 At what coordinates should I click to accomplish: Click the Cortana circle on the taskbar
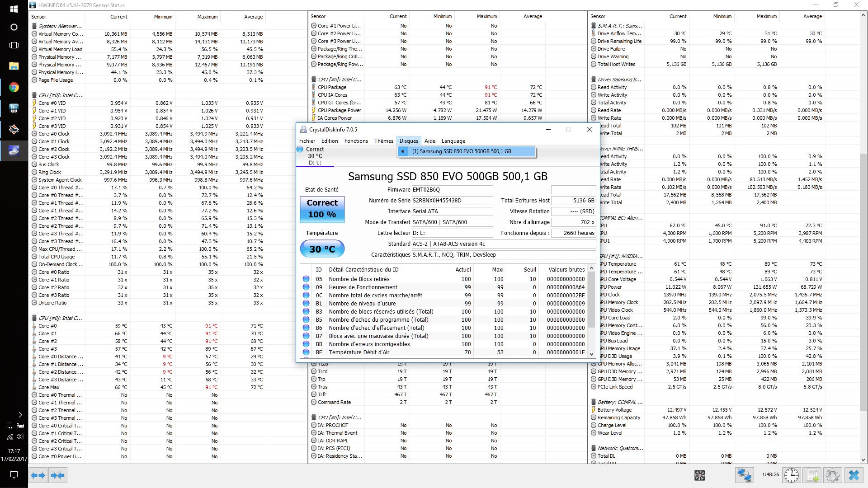(14, 27)
